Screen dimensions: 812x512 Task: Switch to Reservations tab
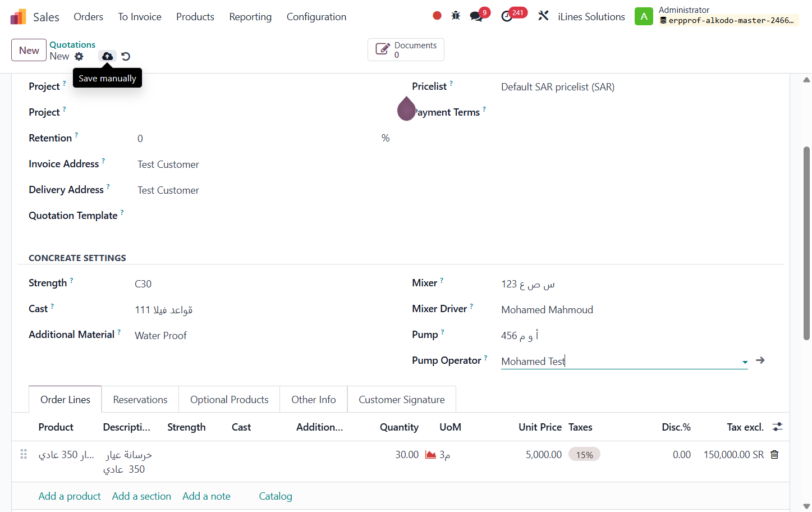pyautogui.click(x=140, y=400)
